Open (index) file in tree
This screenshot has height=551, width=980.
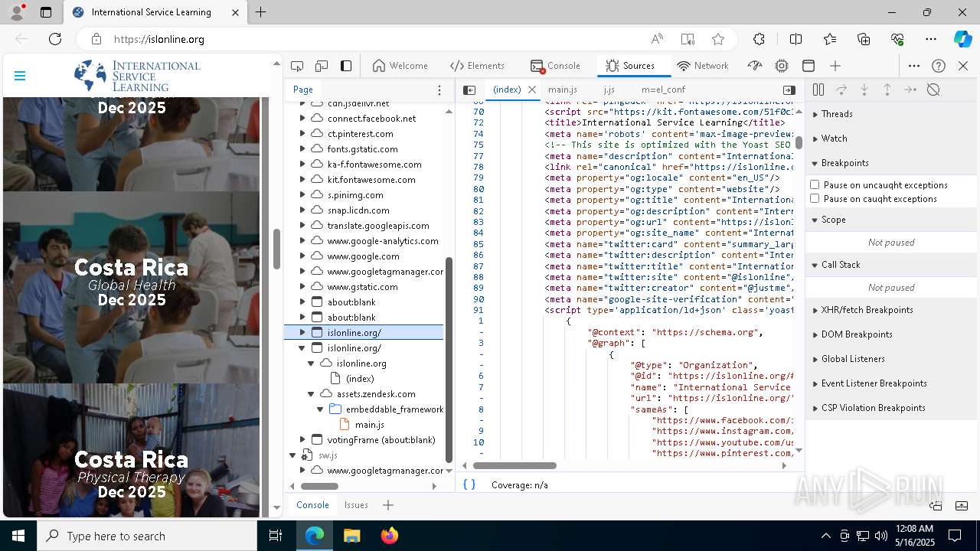[x=360, y=378]
